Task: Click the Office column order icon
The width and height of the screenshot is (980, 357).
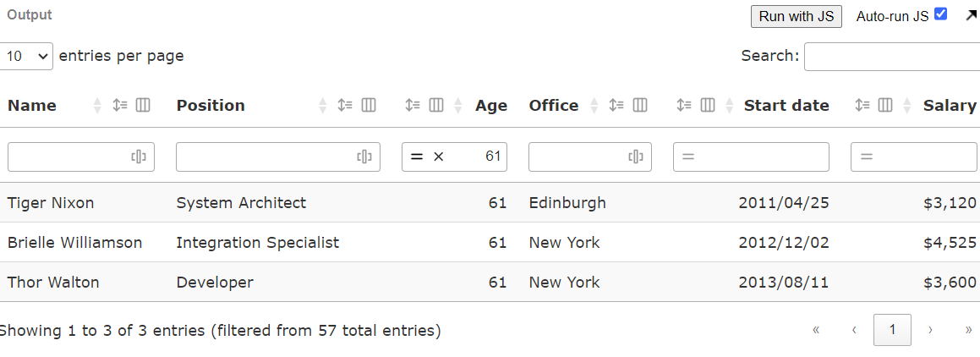Action: click(616, 106)
